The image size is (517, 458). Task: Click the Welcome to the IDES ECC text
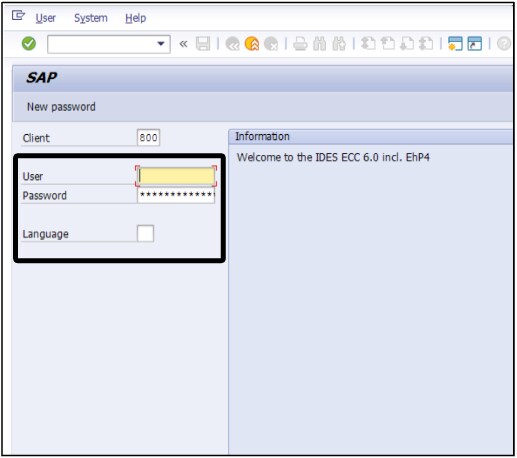(x=333, y=157)
